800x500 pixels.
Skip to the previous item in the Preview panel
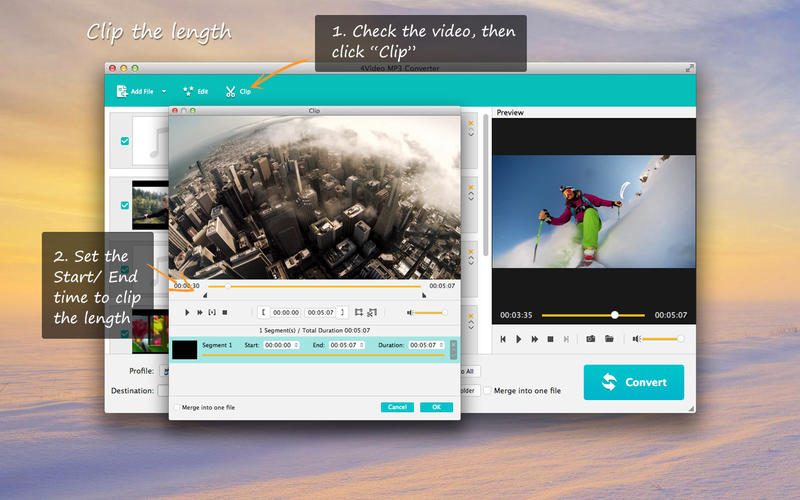[503, 339]
